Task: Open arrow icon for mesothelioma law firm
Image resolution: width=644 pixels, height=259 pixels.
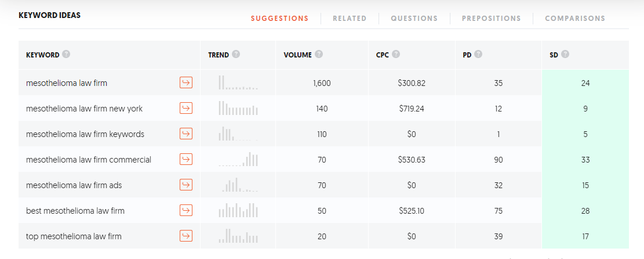Action: click(x=185, y=83)
